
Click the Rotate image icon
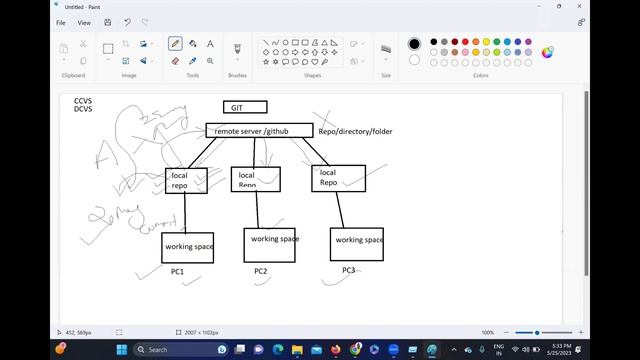(143, 44)
